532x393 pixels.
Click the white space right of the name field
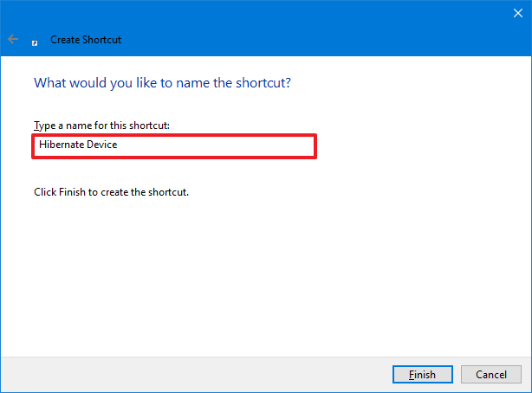416,145
